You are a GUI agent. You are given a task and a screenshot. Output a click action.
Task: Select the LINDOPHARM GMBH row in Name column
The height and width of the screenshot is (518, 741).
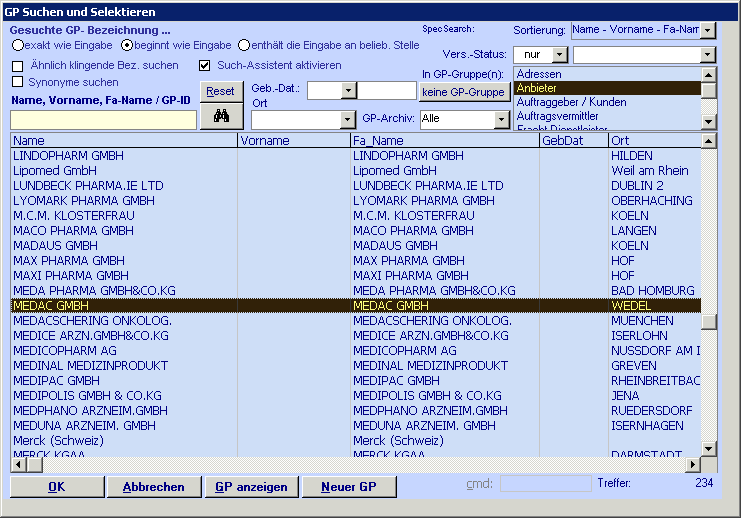[x=124, y=155]
